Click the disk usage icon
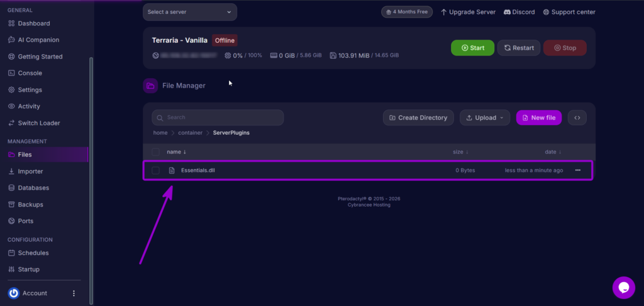Image resolution: width=644 pixels, height=306 pixels. click(x=333, y=55)
